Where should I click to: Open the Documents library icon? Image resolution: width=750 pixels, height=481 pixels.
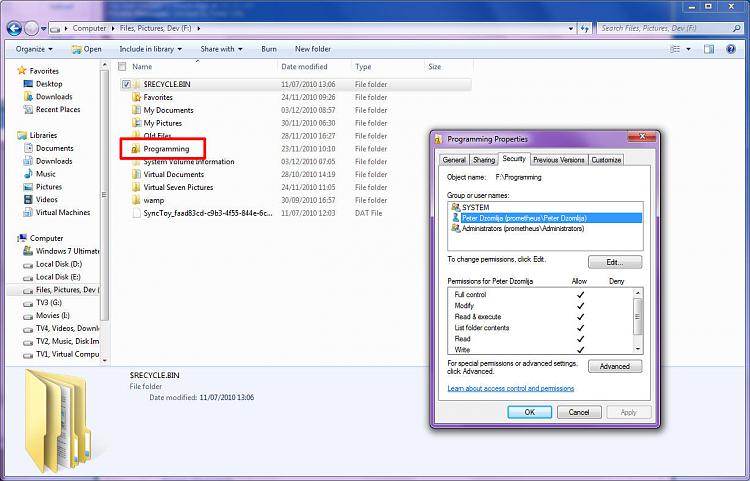28,148
